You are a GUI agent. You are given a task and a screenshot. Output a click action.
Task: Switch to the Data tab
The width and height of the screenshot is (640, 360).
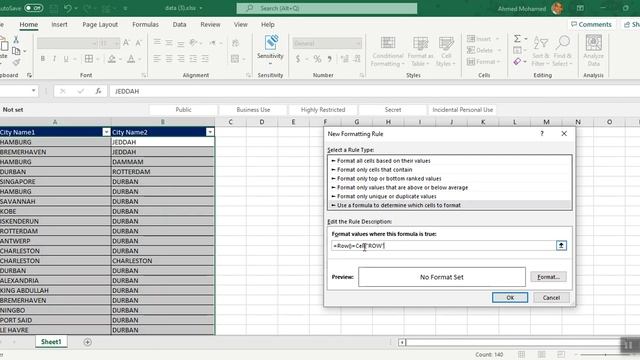[x=179, y=24]
